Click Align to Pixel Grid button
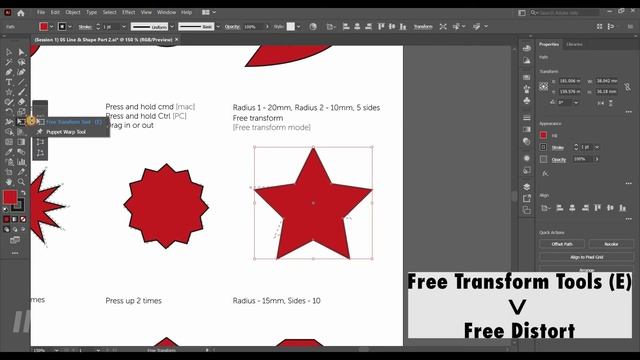 587,257
